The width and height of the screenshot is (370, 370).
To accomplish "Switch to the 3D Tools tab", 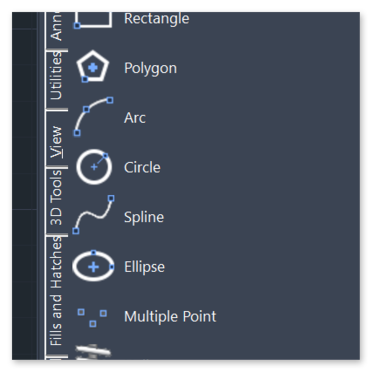I will pyautogui.click(x=56, y=197).
